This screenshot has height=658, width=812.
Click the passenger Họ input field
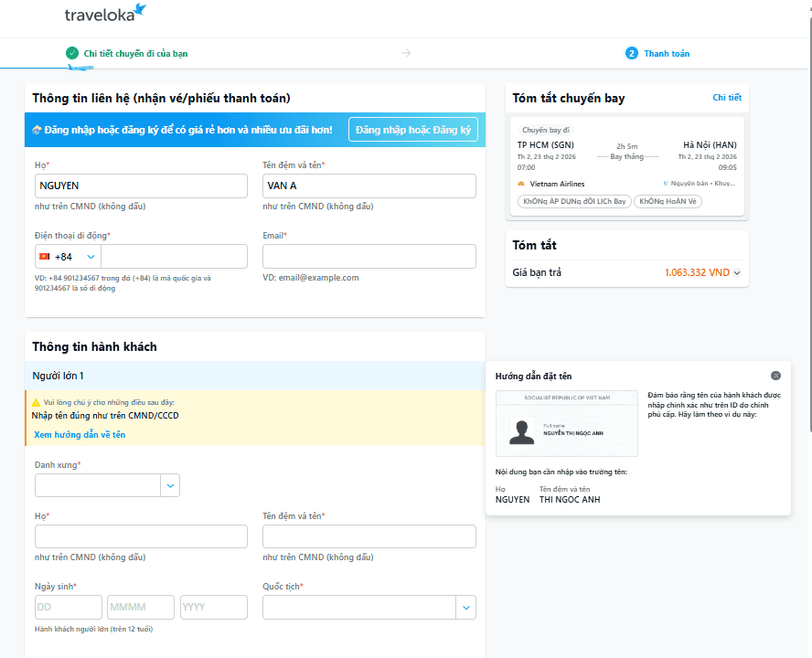click(x=141, y=536)
